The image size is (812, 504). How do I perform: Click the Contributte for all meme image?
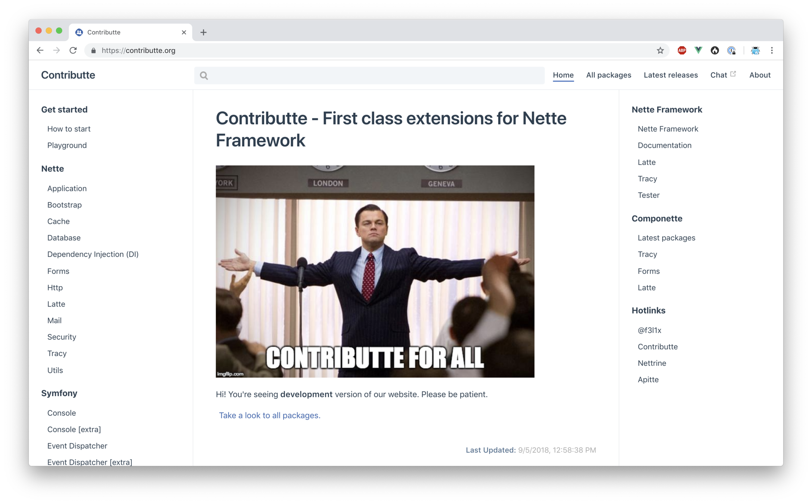pyautogui.click(x=375, y=271)
